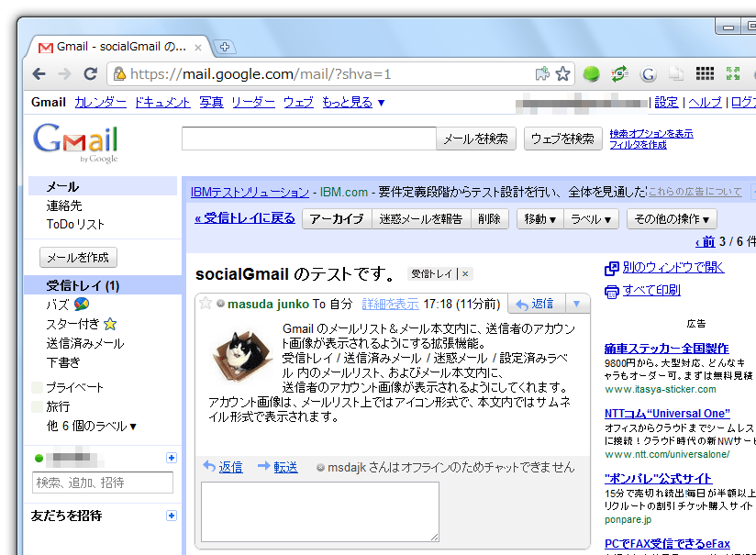Viewport: 756px width, 555px height.
Task: Click 削除 button
Action: click(x=489, y=219)
